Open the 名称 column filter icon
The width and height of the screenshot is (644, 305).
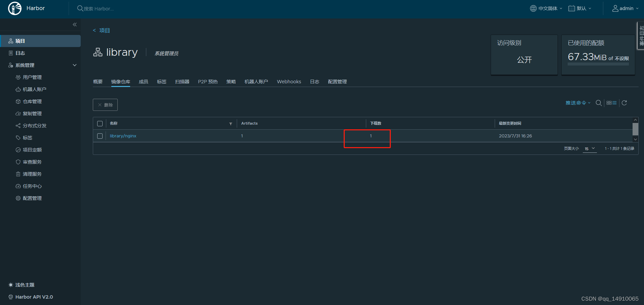tap(231, 124)
